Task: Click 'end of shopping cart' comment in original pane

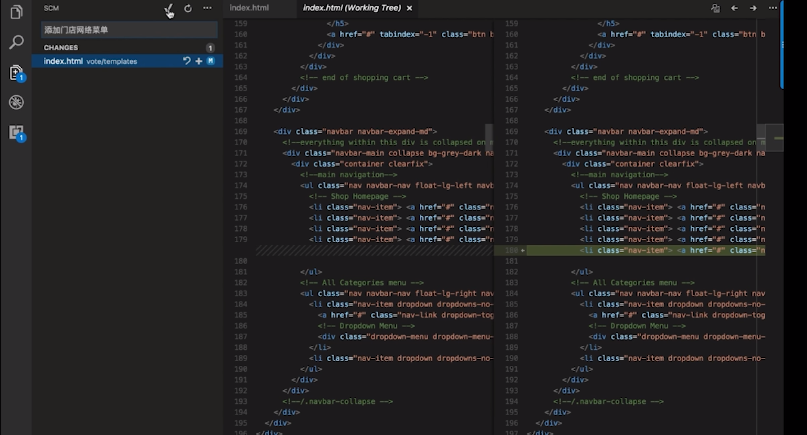Action: point(364,77)
